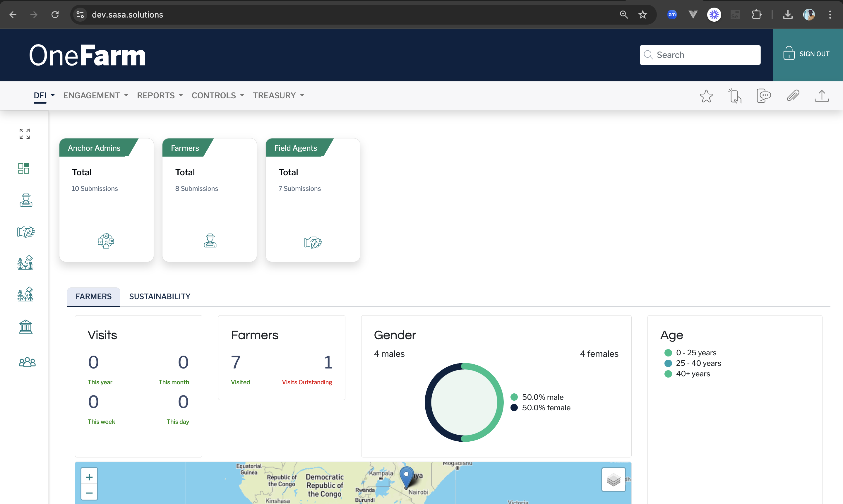Click the fullscreen expand icon in sidebar

tap(25, 134)
